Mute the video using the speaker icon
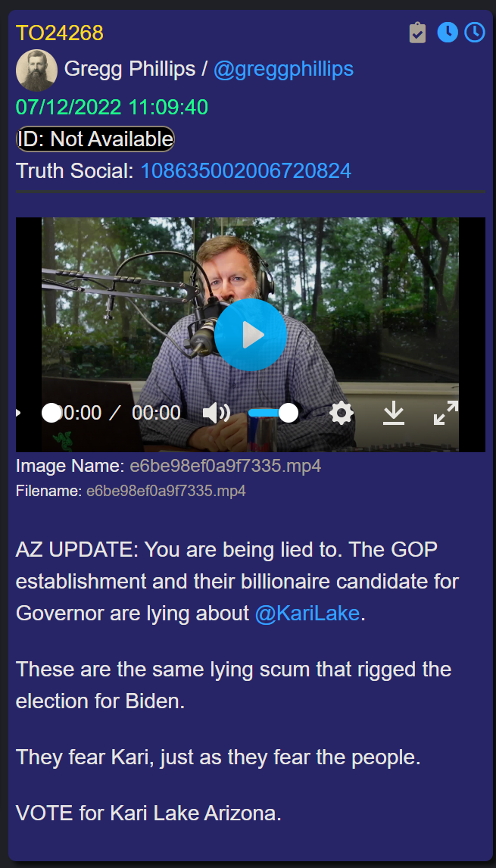Screen dimensions: 496x868 (217, 413)
